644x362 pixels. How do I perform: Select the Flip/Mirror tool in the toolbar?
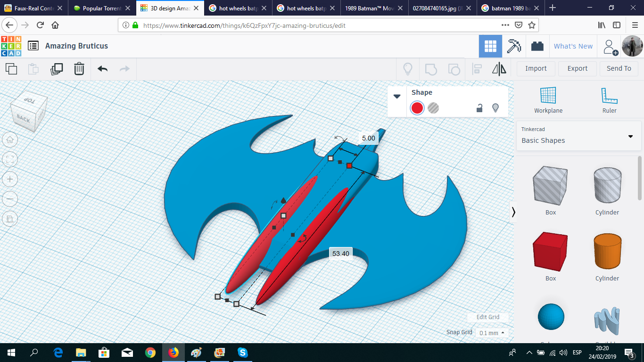point(499,69)
